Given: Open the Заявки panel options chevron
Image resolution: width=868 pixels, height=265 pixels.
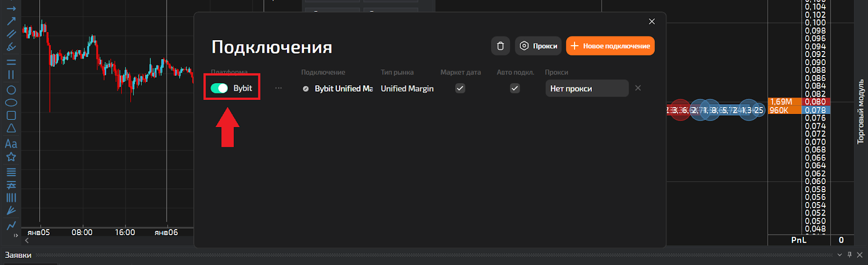Looking at the screenshot, I should [x=840, y=255].
